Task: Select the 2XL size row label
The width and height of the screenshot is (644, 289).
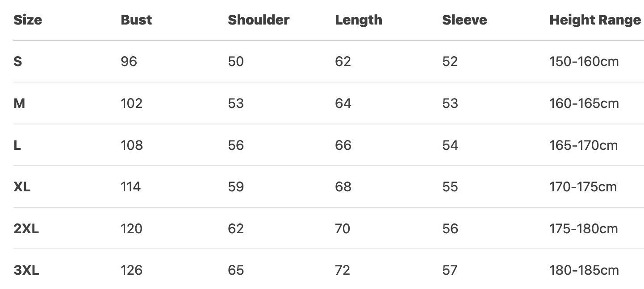Action: click(26, 229)
